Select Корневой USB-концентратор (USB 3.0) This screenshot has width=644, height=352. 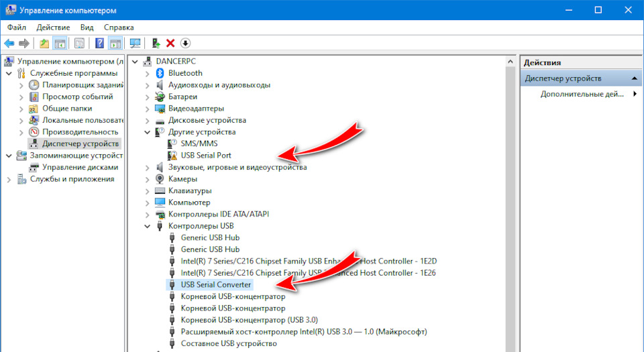250,320
